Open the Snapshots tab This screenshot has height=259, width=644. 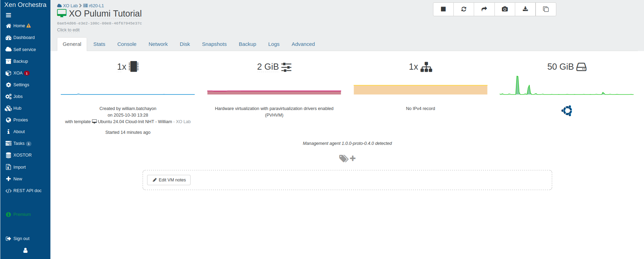[214, 44]
